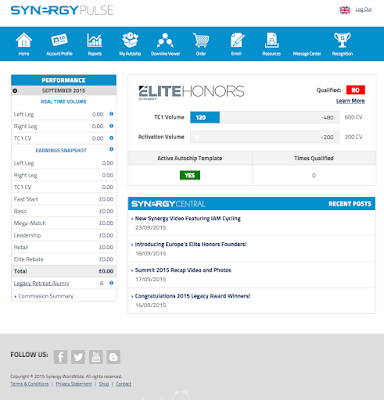Click the Times Qualified column header
Image resolution: width=384 pixels, height=400 pixels.
click(x=314, y=158)
